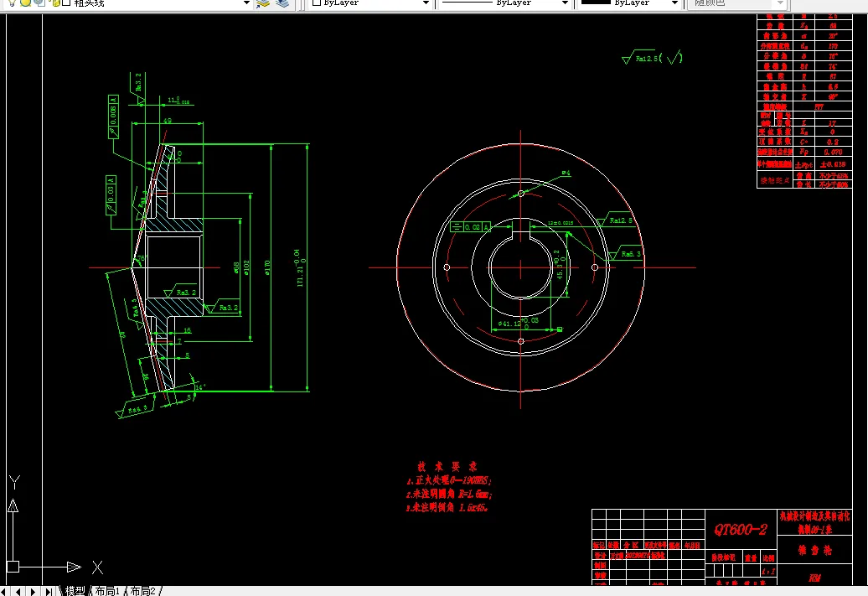Expand the color control ByLayer dropdown

pos(425,3)
